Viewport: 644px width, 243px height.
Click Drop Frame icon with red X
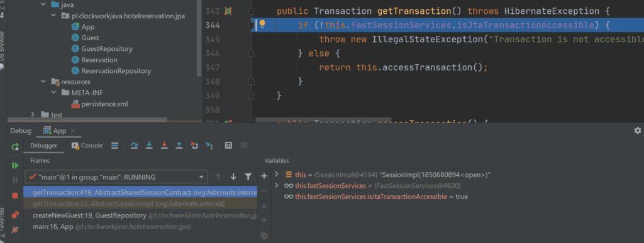[194, 146]
